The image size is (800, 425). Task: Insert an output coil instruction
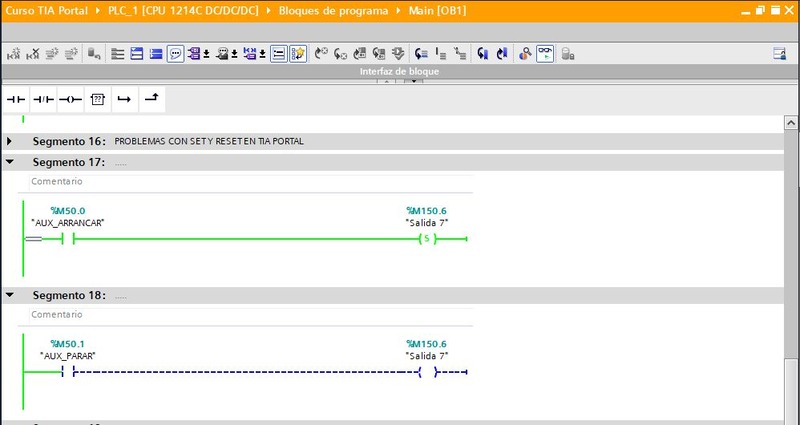click(70, 100)
